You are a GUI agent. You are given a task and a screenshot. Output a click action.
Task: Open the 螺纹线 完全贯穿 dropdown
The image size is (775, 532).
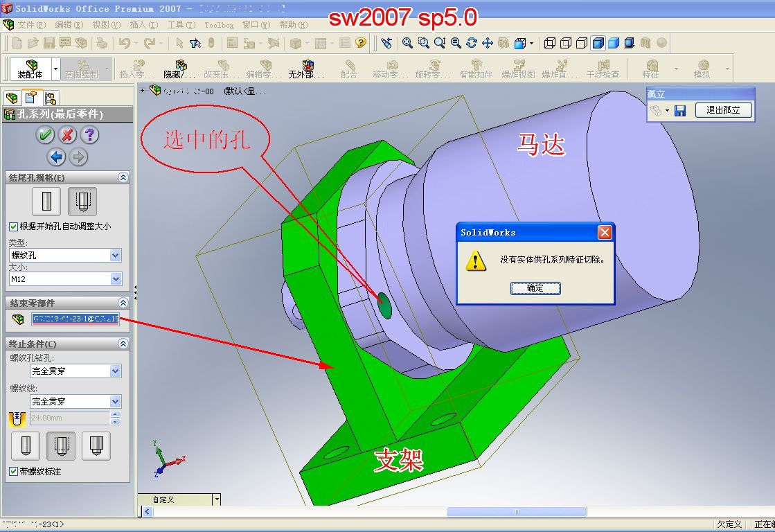pyautogui.click(x=115, y=402)
